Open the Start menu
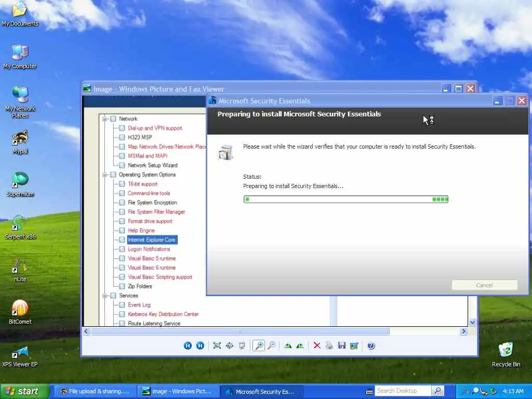Viewport: 532px width, 399px height. tap(24, 392)
